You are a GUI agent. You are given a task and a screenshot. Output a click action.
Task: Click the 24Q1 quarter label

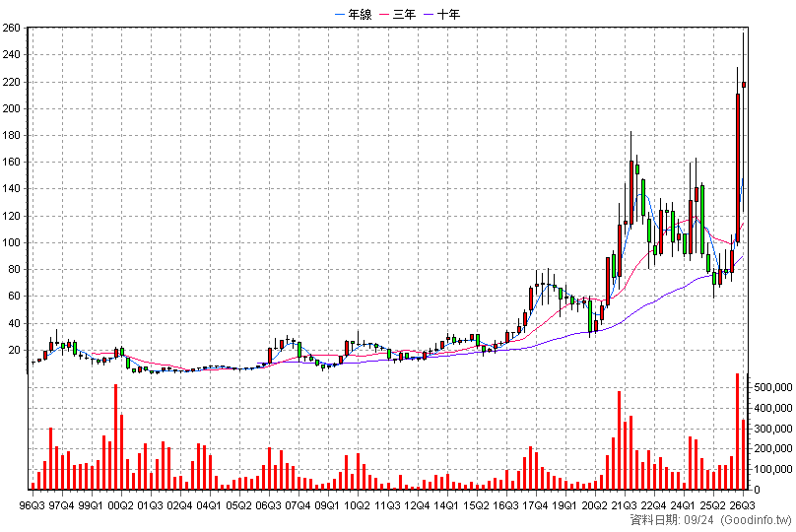click(x=683, y=506)
